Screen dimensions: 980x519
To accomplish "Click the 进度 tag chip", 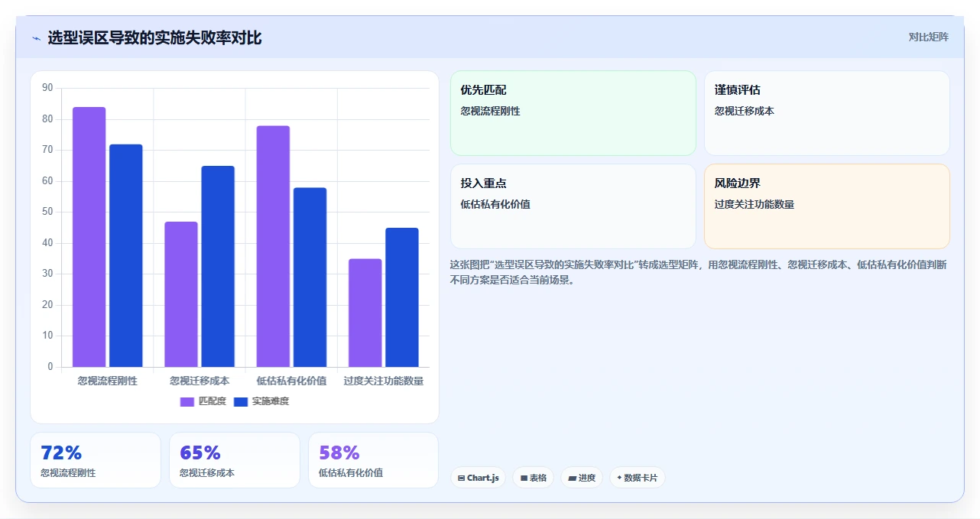I will 582,478.
